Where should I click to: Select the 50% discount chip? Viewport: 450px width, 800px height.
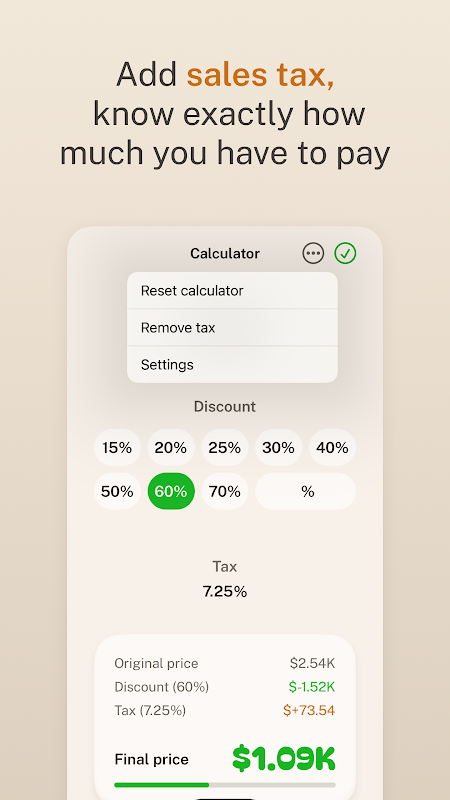(x=117, y=491)
